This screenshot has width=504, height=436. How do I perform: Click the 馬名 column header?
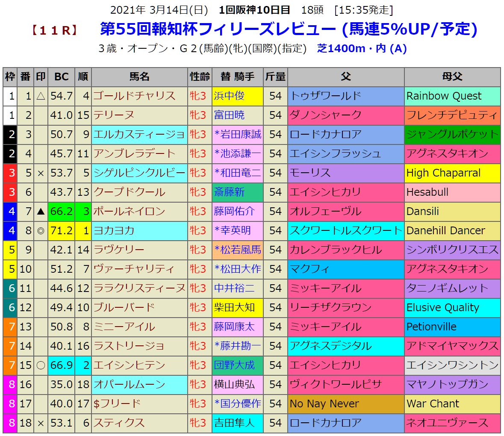pos(139,77)
